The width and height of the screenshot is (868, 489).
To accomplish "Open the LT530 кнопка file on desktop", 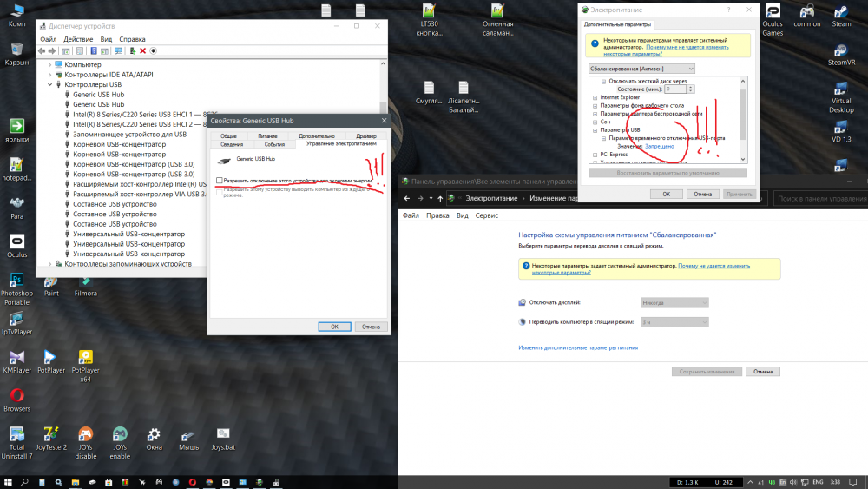I will [429, 20].
